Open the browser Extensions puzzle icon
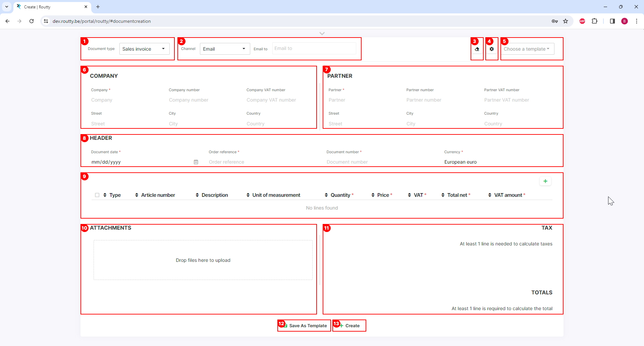This screenshot has height=346, width=644. [x=594, y=21]
